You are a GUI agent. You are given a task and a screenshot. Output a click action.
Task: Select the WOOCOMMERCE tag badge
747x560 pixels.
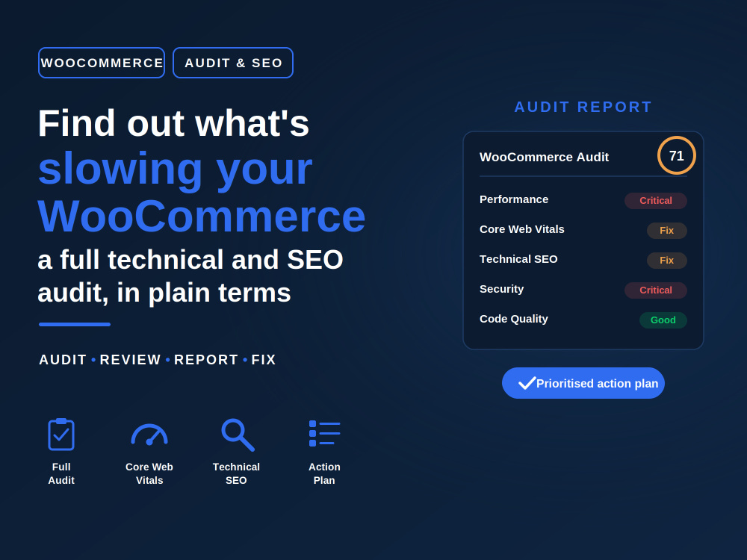point(102,63)
